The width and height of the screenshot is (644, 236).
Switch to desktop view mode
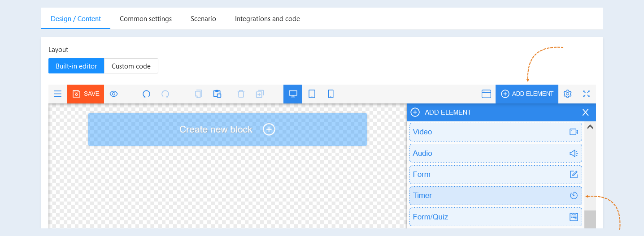point(293,94)
